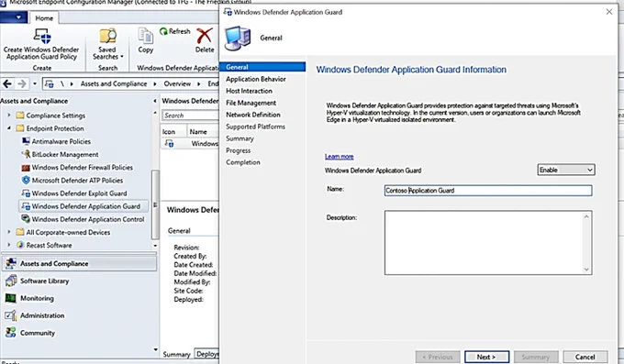Click the General details heading
624x364 pixels.
click(179, 231)
